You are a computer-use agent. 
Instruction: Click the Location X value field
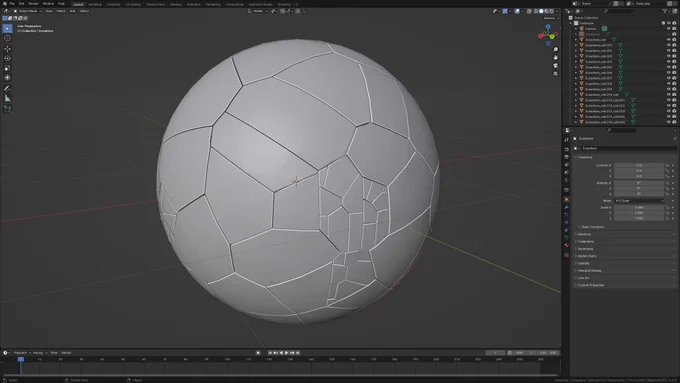pyautogui.click(x=639, y=165)
